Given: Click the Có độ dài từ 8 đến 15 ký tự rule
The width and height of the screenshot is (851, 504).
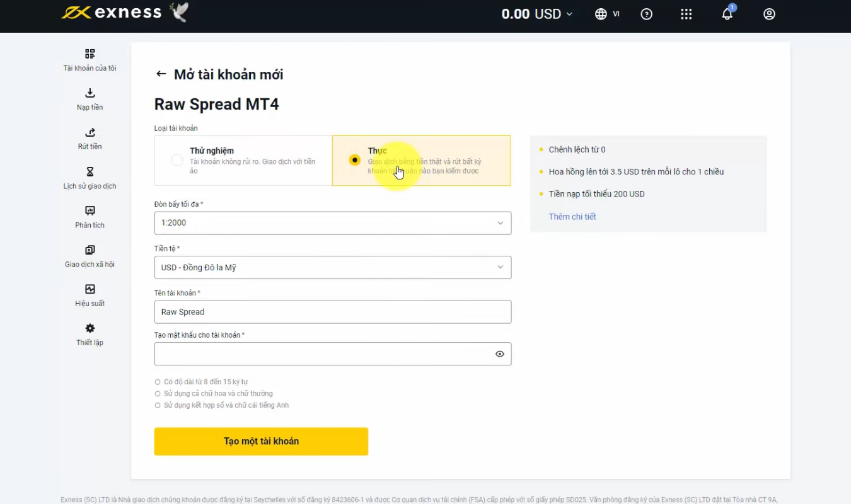Looking at the screenshot, I should (x=206, y=382).
